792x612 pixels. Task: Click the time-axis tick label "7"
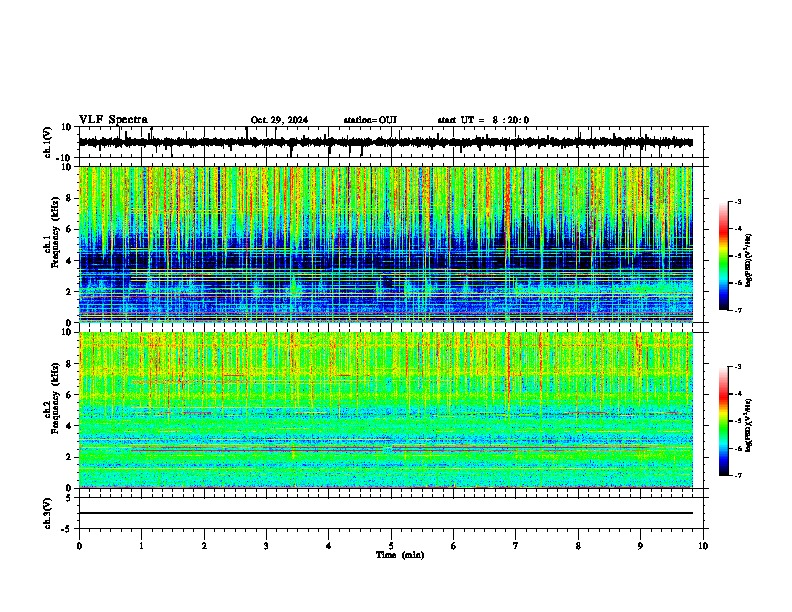516,546
